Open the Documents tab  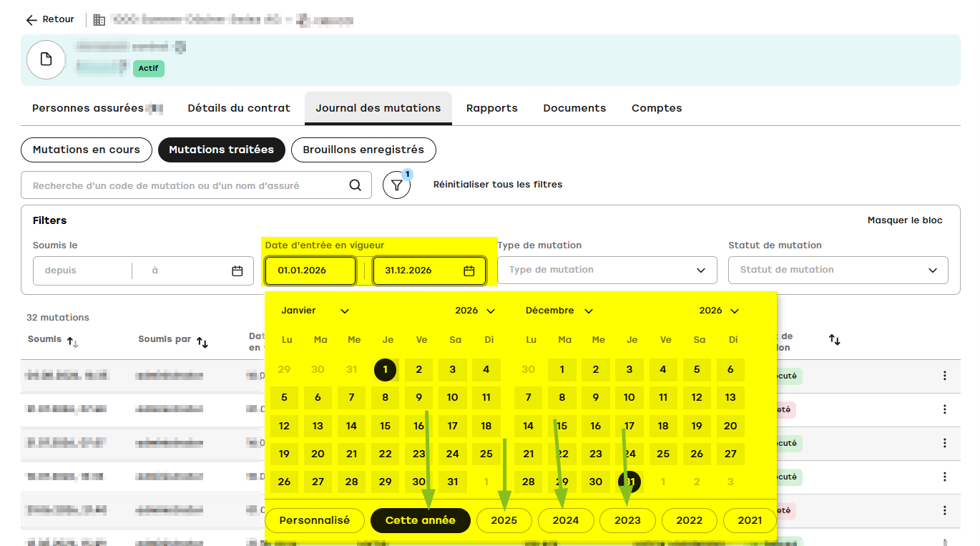574,108
